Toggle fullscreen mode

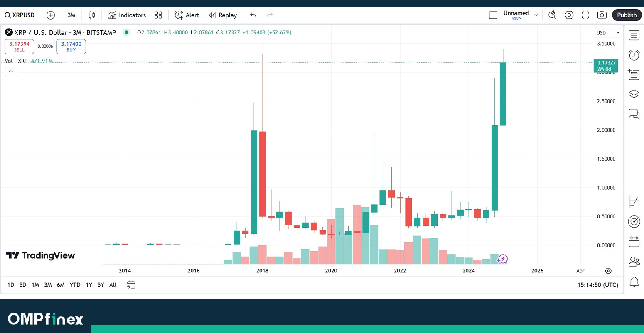[x=585, y=15]
